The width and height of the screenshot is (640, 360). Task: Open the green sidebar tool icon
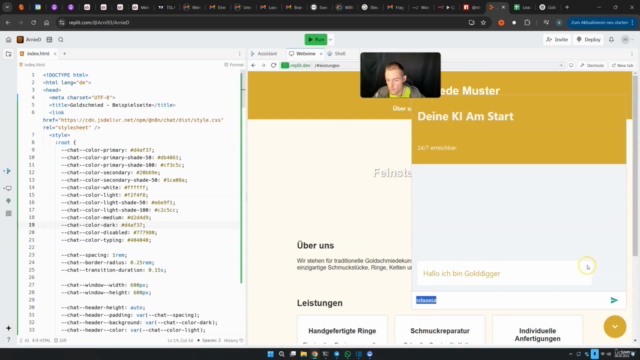pos(8,201)
